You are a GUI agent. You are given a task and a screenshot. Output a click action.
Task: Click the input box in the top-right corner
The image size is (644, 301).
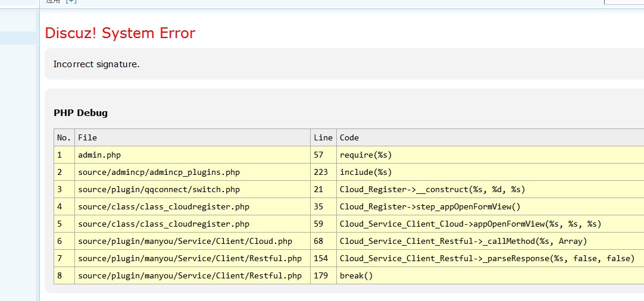(624, 2)
